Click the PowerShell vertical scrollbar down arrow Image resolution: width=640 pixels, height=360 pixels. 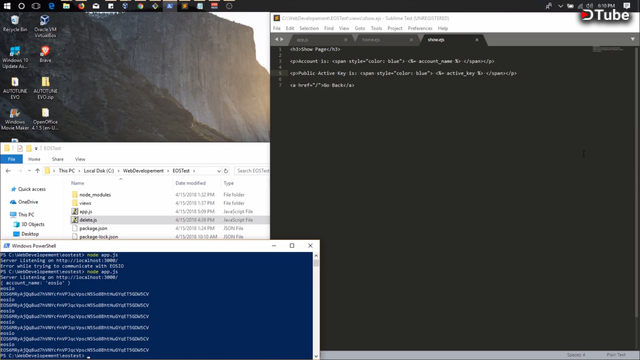[316, 356]
